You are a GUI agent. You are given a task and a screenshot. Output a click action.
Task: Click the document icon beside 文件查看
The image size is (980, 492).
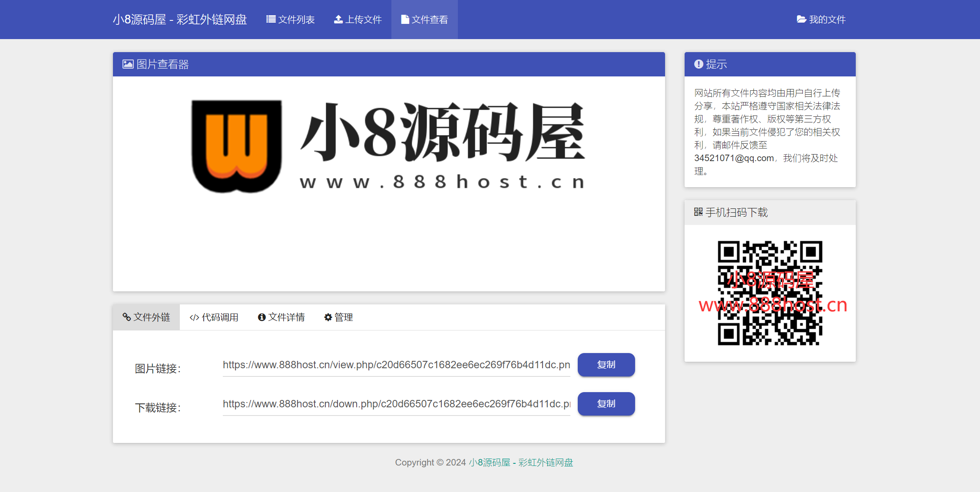click(405, 19)
